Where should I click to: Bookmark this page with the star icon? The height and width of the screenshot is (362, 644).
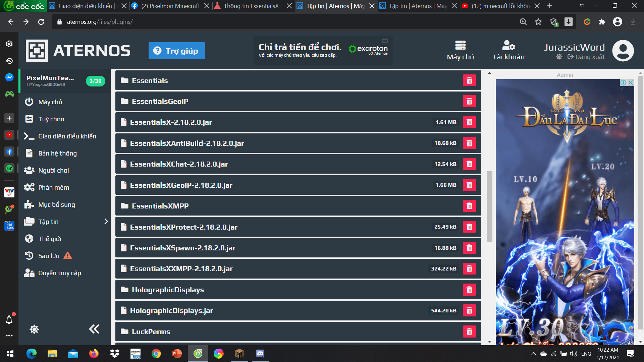[x=538, y=22]
